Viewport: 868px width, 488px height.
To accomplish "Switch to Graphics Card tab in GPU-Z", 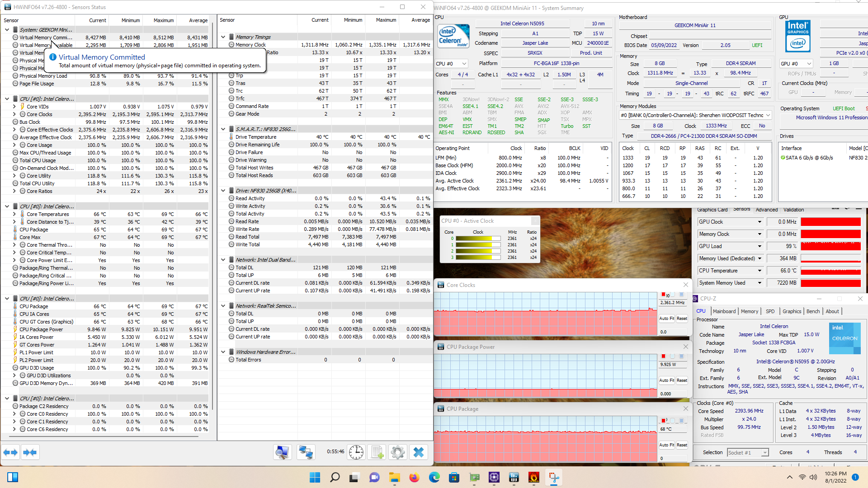I will point(712,210).
